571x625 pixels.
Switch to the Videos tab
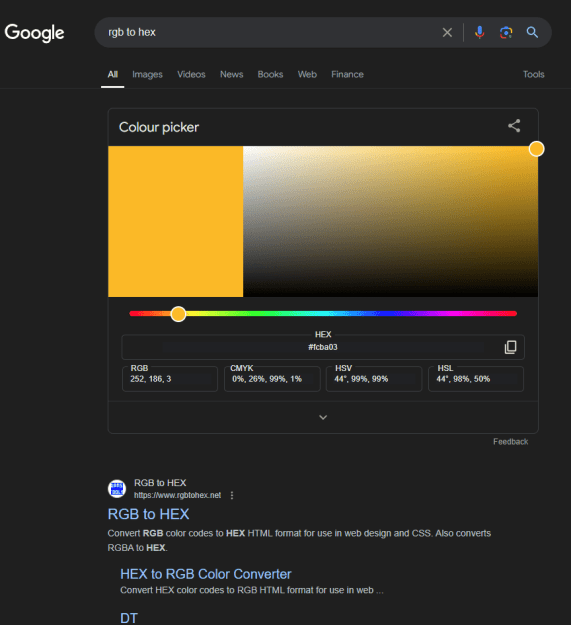(191, 75)
